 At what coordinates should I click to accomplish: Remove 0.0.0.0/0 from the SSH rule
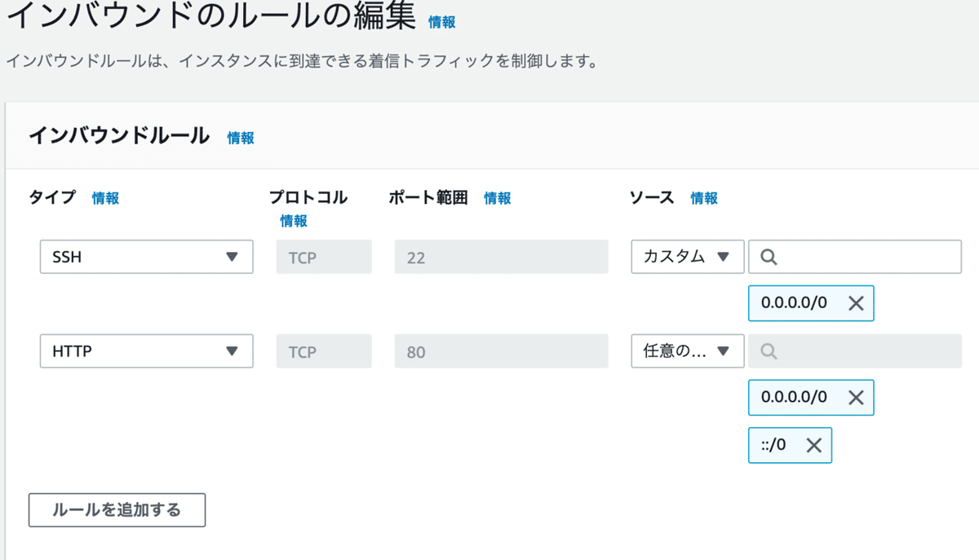[856, 303]
